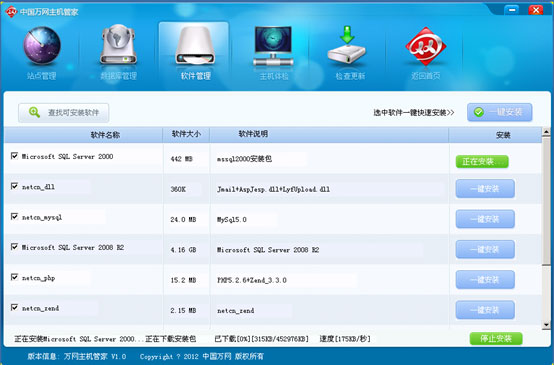Click the 返回首页 red diamond icon
554x365 pixels.
426,46
